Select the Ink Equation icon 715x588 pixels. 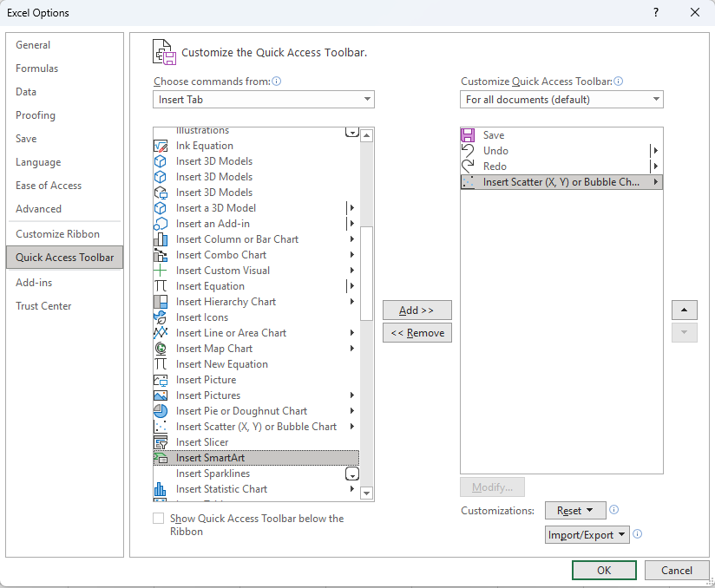[x=161, y=146]
